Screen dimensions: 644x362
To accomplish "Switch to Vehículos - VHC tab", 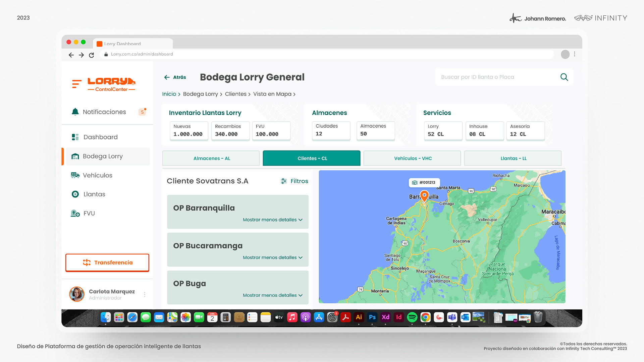I will 412,158.
